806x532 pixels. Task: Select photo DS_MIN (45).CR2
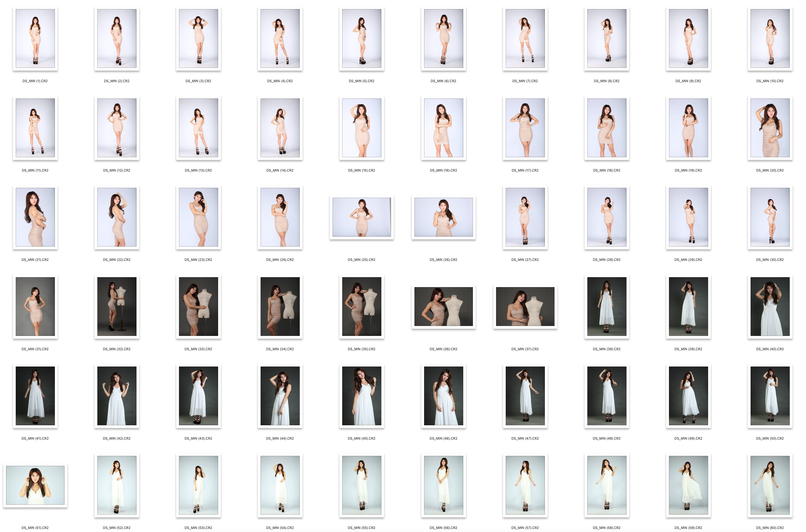pyautogui.click(x=361, y=395)
